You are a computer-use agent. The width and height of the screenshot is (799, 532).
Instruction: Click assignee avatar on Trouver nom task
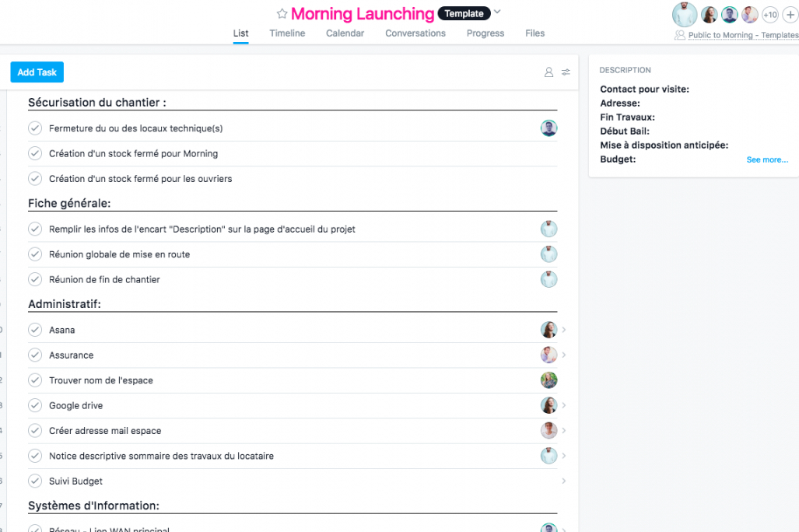[x=548, y=380]
